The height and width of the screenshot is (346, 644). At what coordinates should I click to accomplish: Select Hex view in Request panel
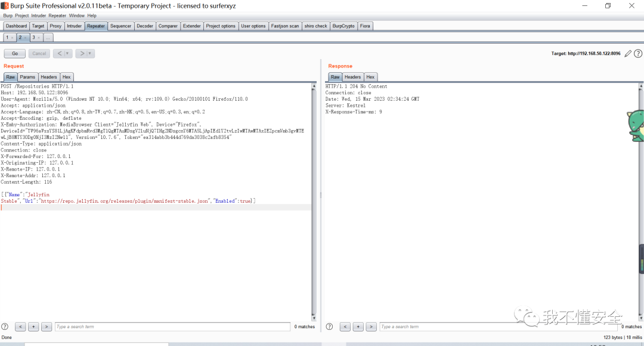[67, 77]
